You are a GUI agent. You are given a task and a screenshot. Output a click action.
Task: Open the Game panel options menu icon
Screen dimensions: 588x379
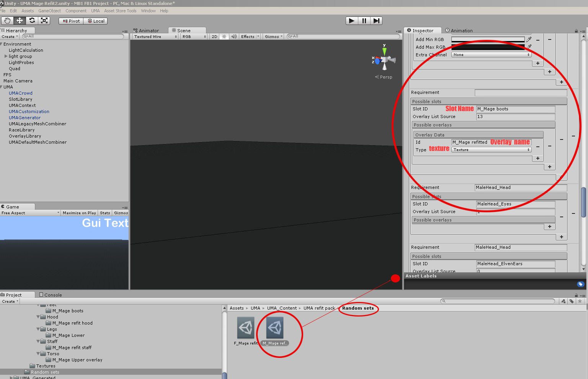[x=125, y=207]
